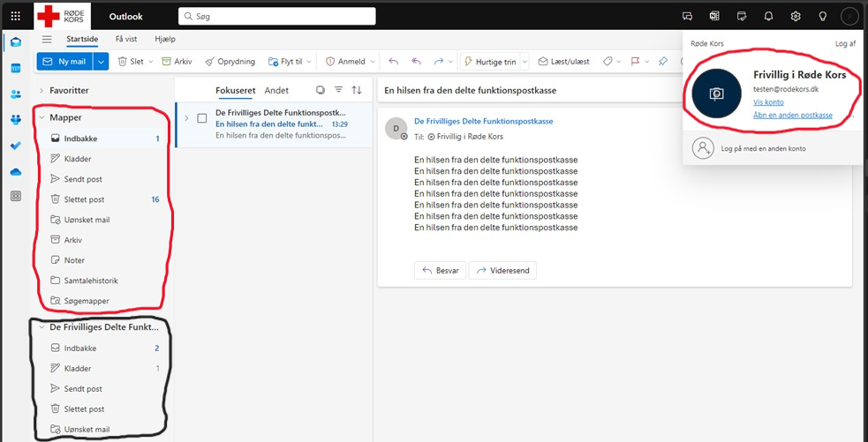Change sort order with arrows icon

(357, 90)
